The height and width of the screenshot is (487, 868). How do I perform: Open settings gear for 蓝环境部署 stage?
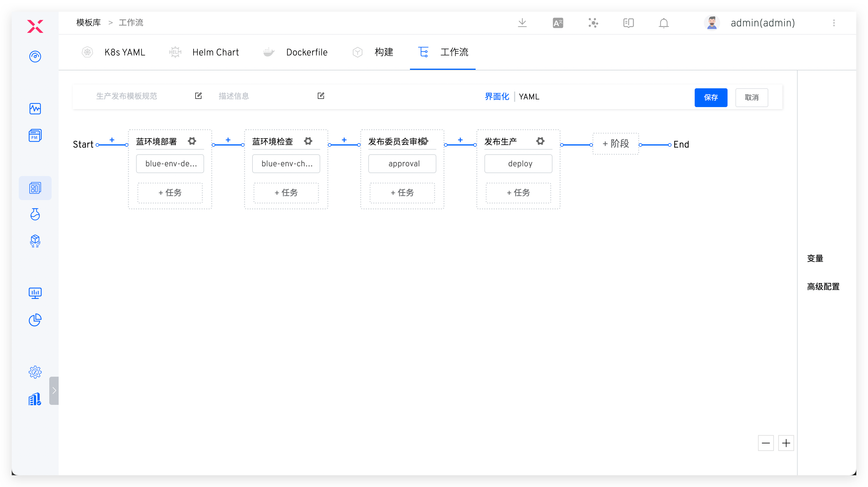(x=192, y=141)
